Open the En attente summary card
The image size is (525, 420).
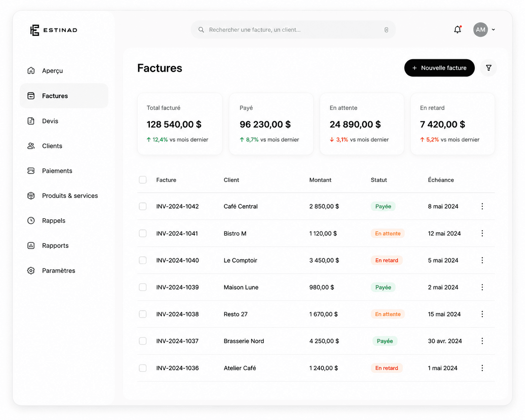[x=362, y=124]
